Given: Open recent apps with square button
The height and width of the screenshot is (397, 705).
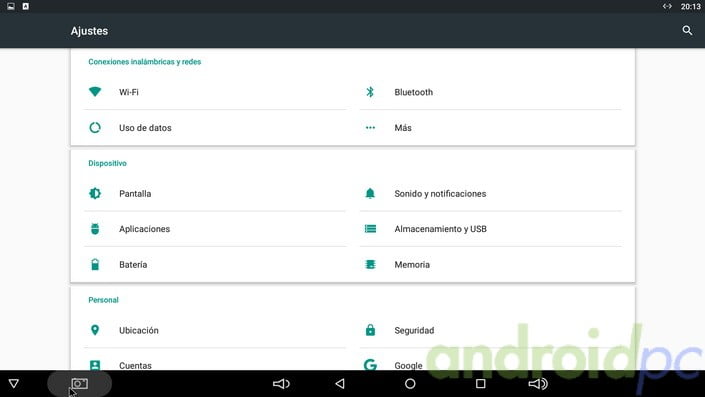Looking at the screenshot, I should coord(481,384).
